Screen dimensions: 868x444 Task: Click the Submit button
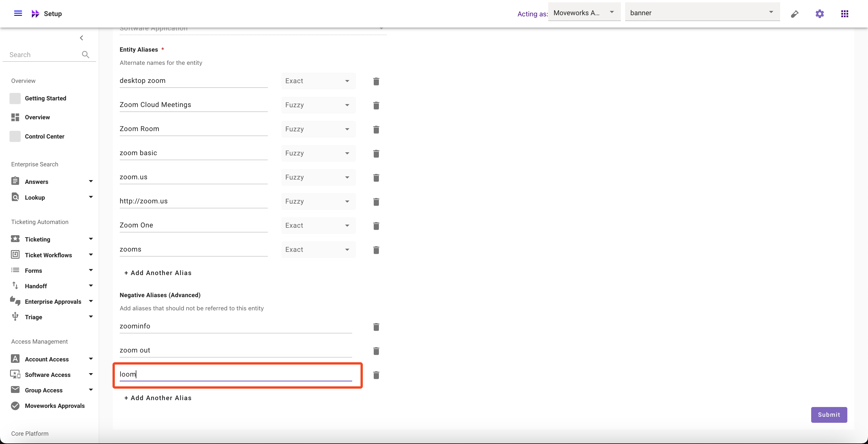coord(829,415)
